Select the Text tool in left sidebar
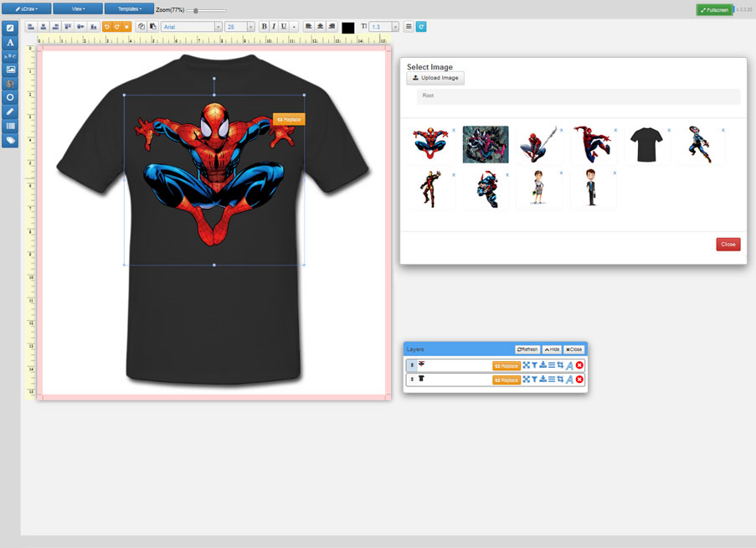Image resolution: width=756 pixels, height=548 pixels. point(10,42)
